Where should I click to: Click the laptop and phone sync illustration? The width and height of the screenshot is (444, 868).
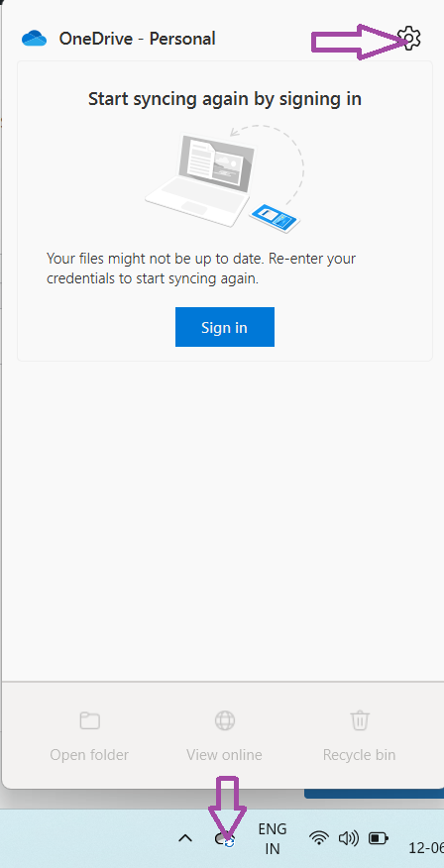coord(225,178)
